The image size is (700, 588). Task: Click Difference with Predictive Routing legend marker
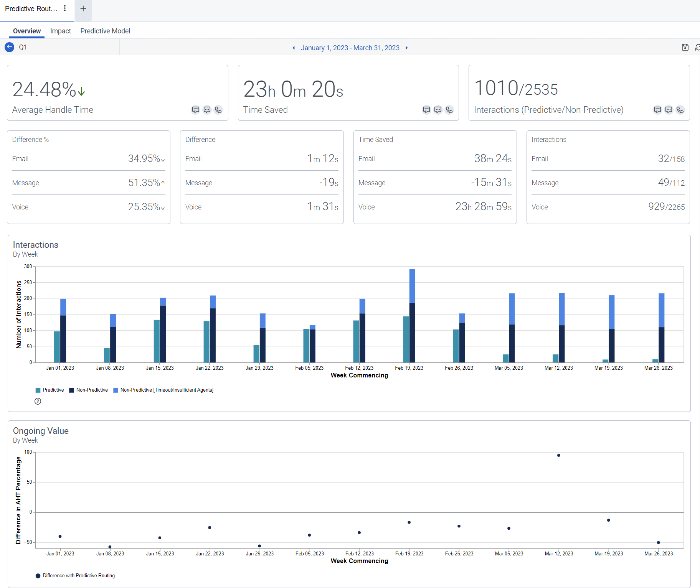[x=38, y=575]
